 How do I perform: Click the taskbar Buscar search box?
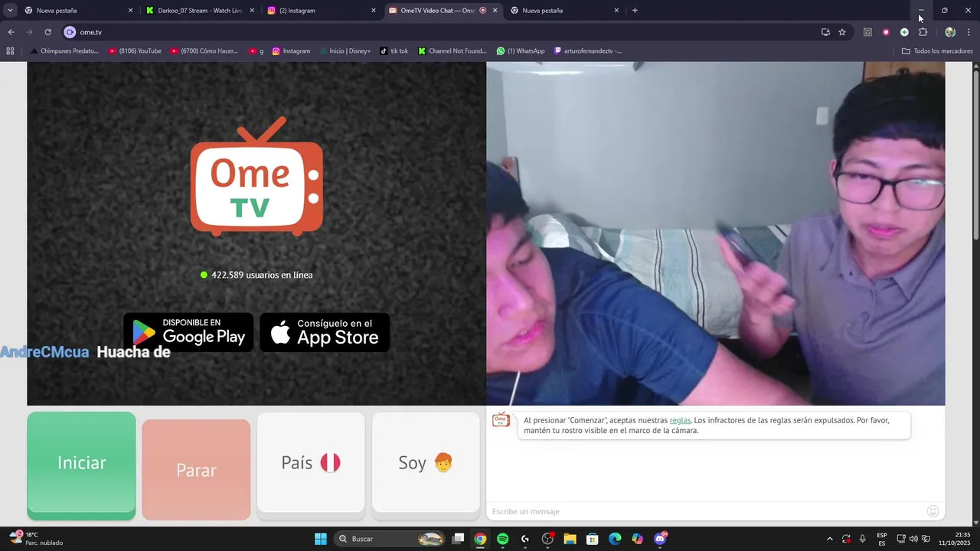[390, 539]
